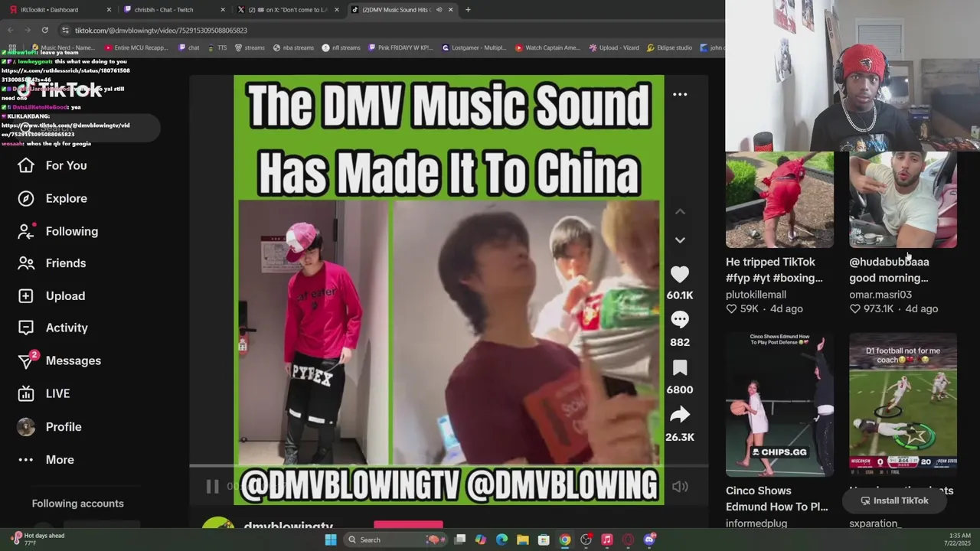Open the nba streams bookmark
This screenshot has width=980, height=551.
tap(293, 47)
